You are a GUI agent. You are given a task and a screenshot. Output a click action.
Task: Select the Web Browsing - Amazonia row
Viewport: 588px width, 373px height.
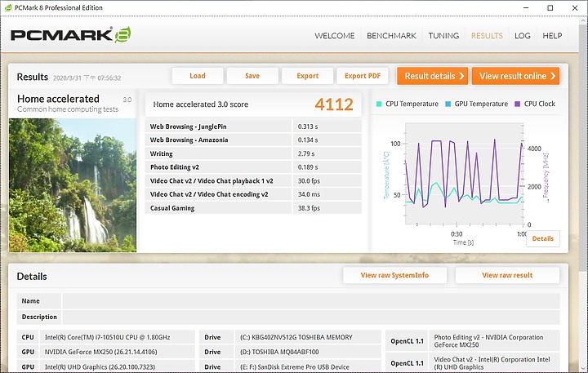coord(253,140)
